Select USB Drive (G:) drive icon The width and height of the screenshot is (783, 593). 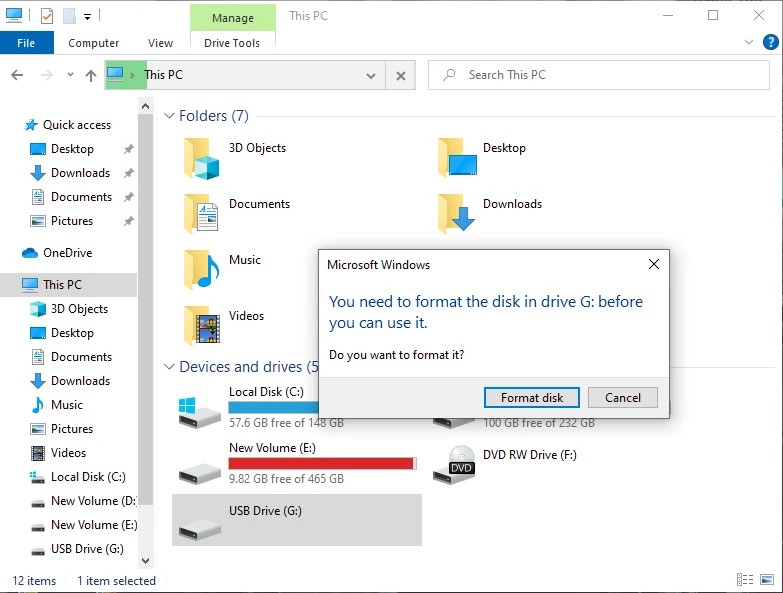tap(199, 529)
